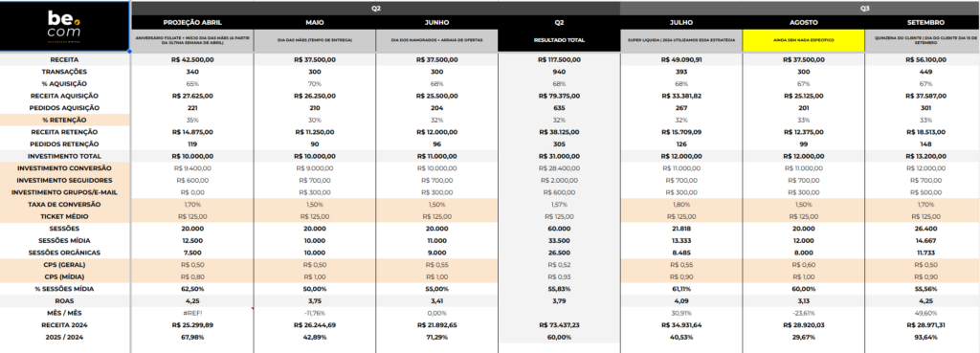The height and width of the screenshot is (353, 980).
Task: Select the % RETENÇÃO row label
Action: (x=65, y=120)
